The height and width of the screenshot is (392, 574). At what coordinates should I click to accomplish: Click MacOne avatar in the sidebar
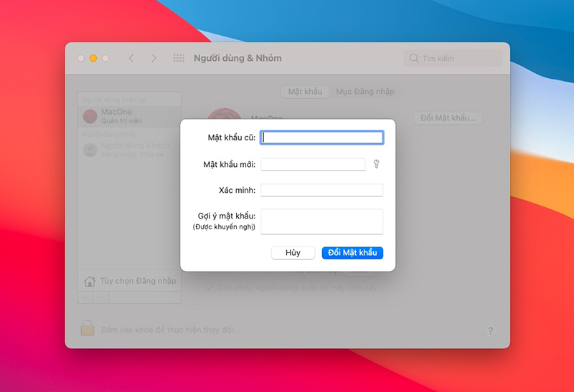pos(90,116)
